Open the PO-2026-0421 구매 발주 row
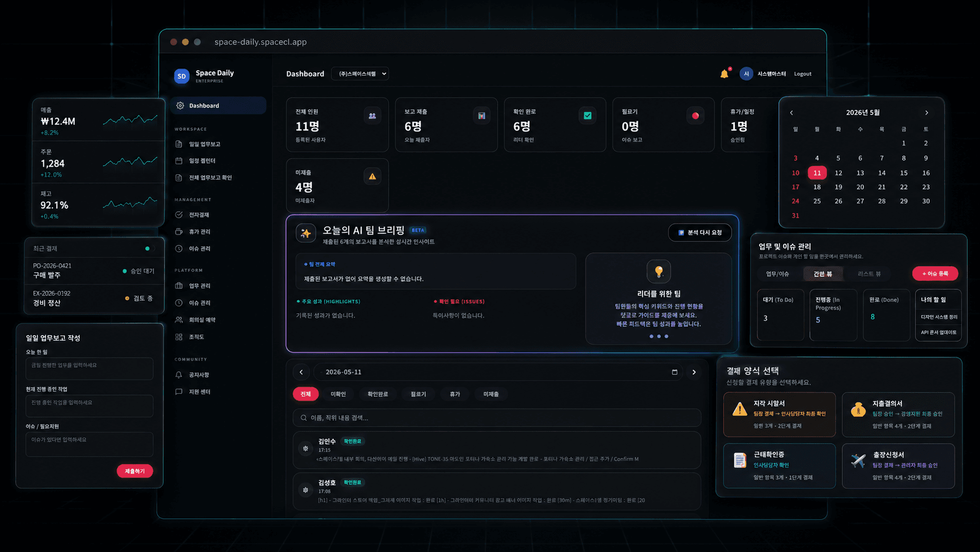The image size is (980, 552). coord(94,270)
